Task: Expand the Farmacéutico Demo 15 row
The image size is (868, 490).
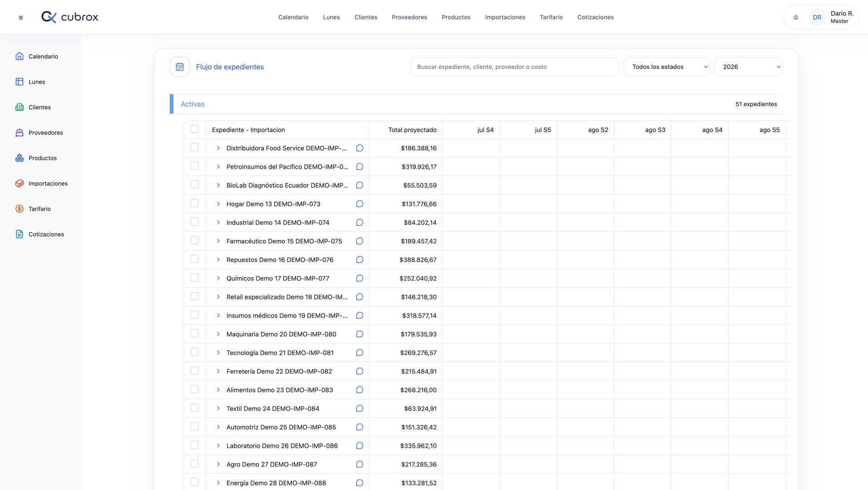Action: 218,241
